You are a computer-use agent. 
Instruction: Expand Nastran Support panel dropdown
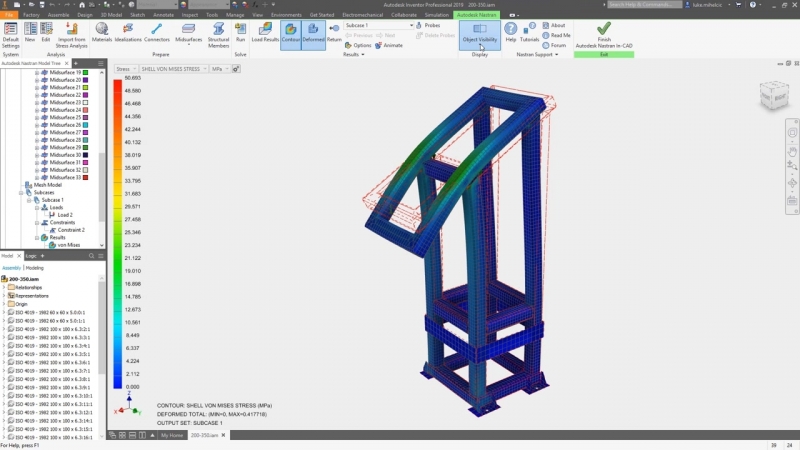(x=537, y=55)
